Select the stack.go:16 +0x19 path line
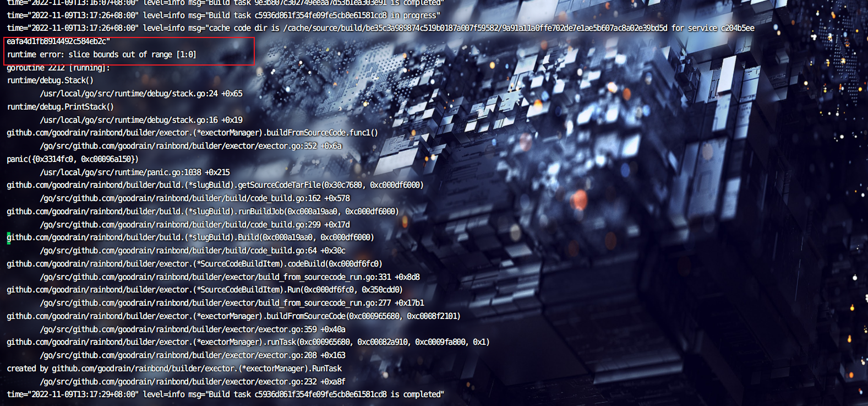 pos(141,120)
